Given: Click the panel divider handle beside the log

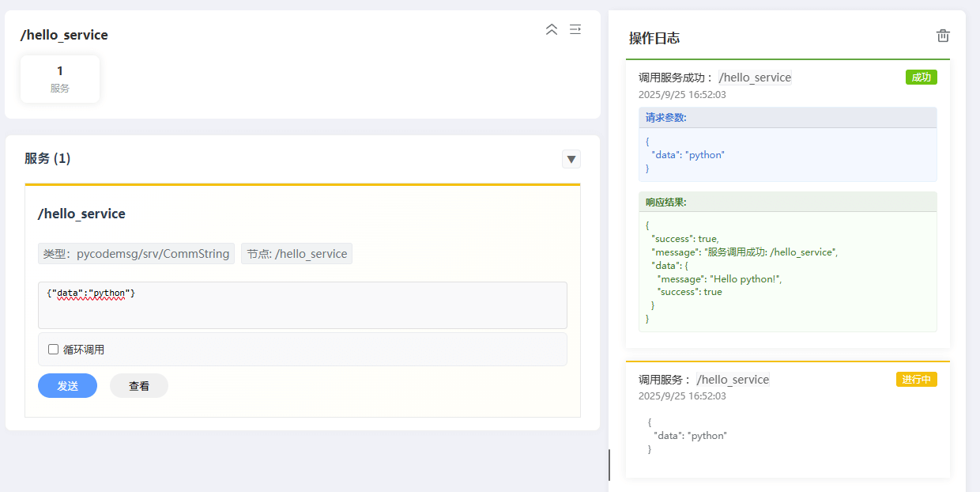Looking at the screenshot, I should pos(609,464).
